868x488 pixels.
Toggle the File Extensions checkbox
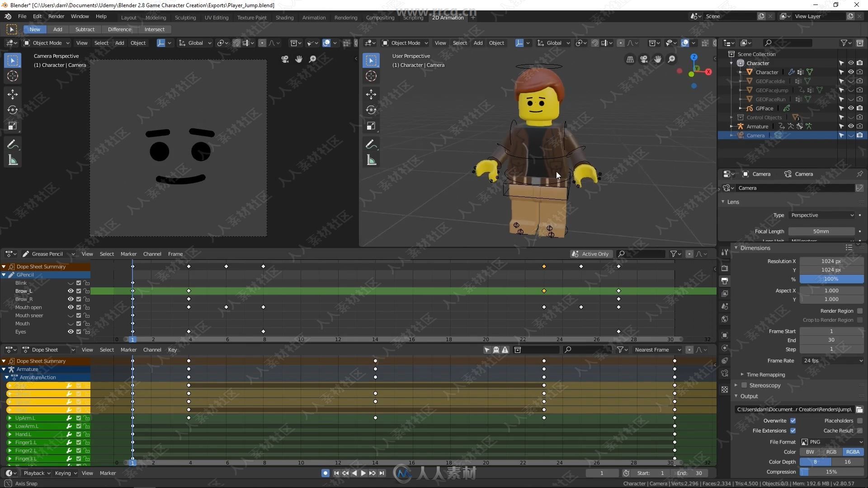(x=793, y=431)
